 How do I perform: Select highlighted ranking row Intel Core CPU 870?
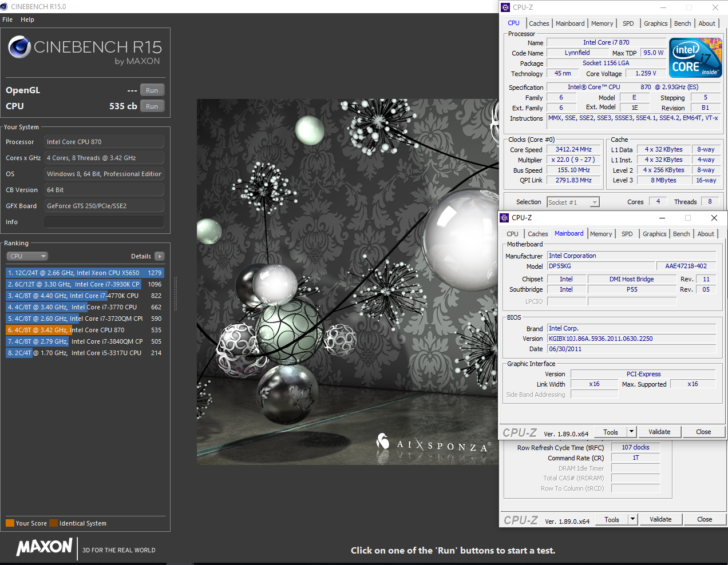[85, 330]
